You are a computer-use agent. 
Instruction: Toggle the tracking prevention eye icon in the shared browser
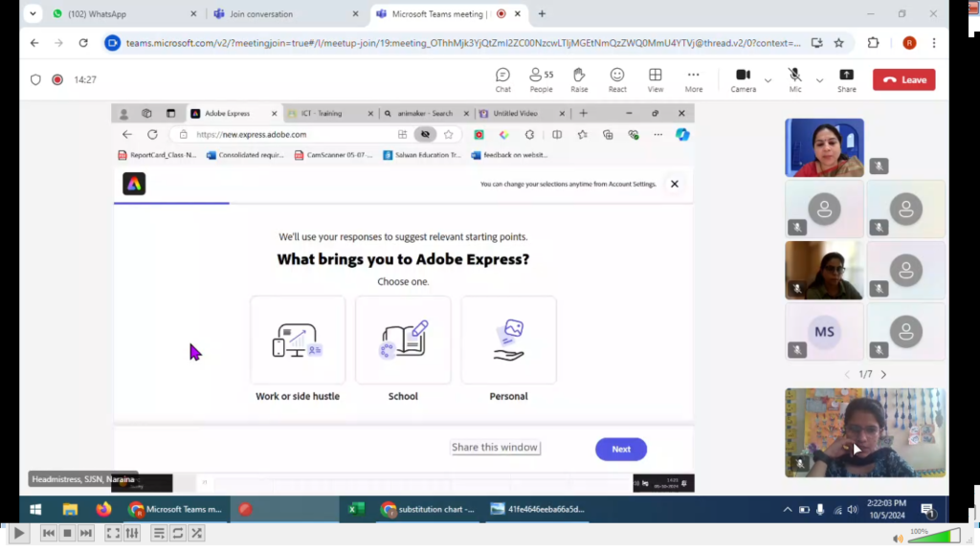click(x=425, y=134)
